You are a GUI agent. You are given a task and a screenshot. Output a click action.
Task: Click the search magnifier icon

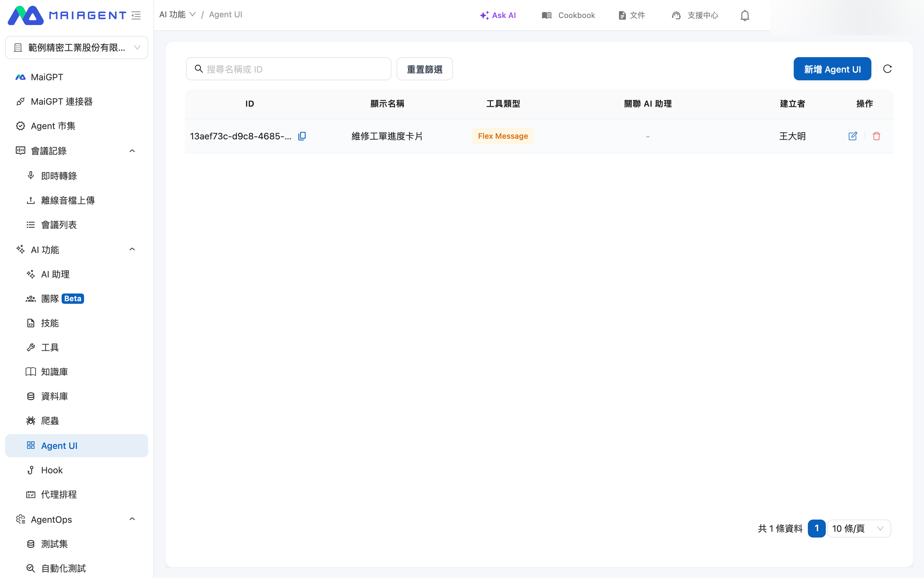tap(199, 69)
